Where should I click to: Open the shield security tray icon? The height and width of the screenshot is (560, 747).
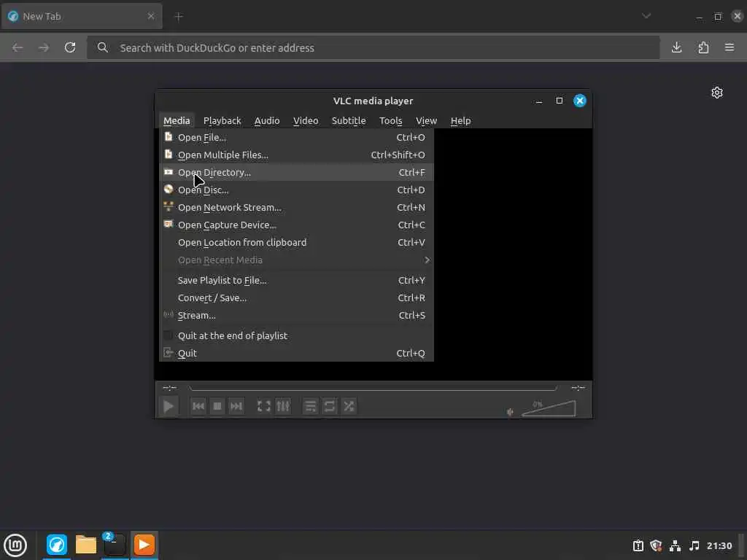pos(656,545)
